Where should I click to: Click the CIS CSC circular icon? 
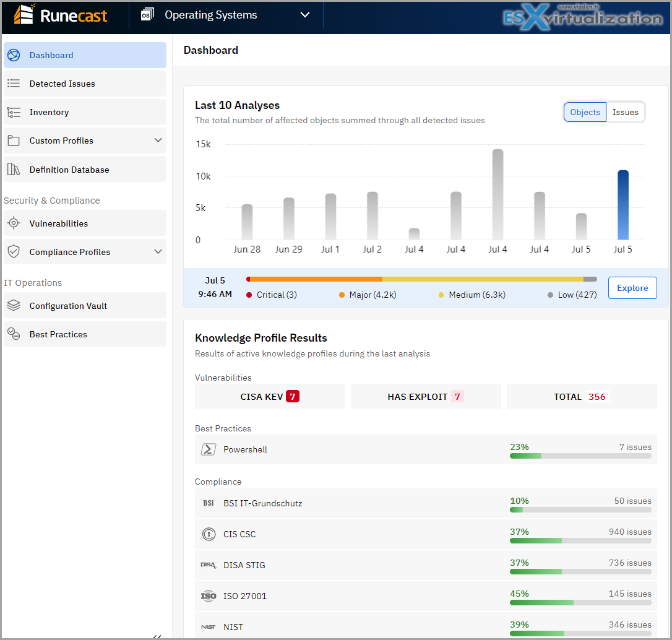pos(209,534)
